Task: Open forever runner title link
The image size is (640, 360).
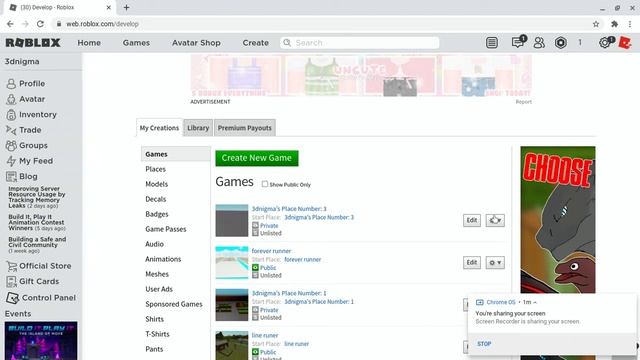Action: [271, 251]
